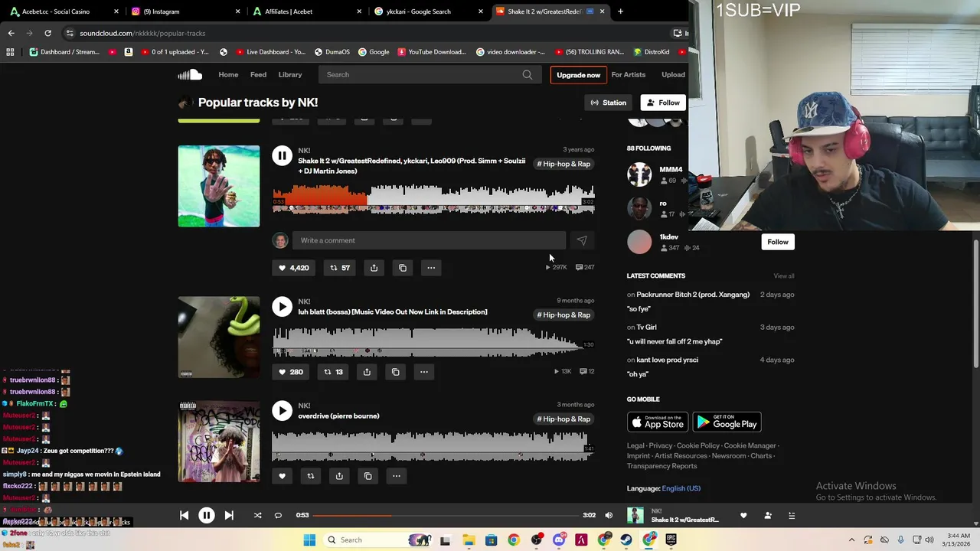Open File Explorer from the taskbar
This screenshot has height=551, width=980.
click(469, 540)
